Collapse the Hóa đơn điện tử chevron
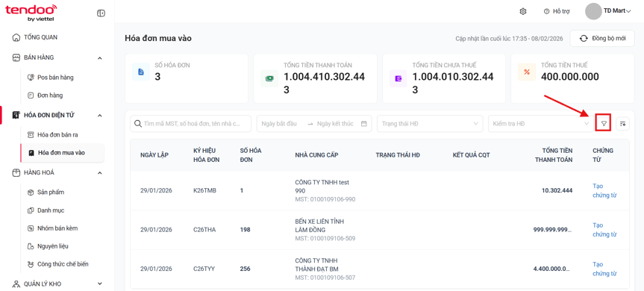 [100, 116]
